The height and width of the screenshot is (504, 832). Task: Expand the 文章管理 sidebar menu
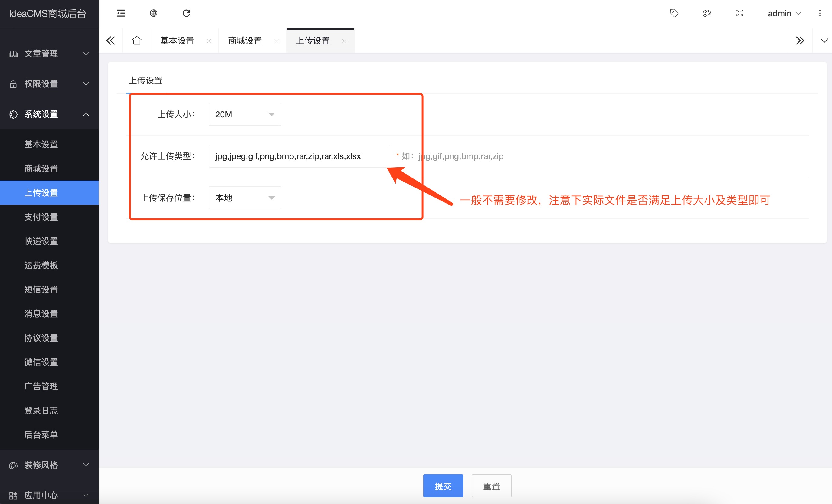49,54
